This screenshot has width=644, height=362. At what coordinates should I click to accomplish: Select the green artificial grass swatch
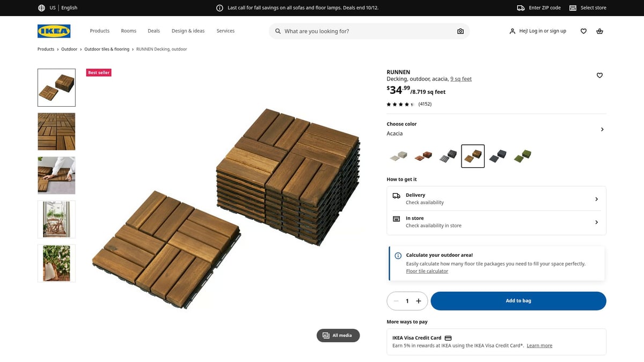click(522, 156)
